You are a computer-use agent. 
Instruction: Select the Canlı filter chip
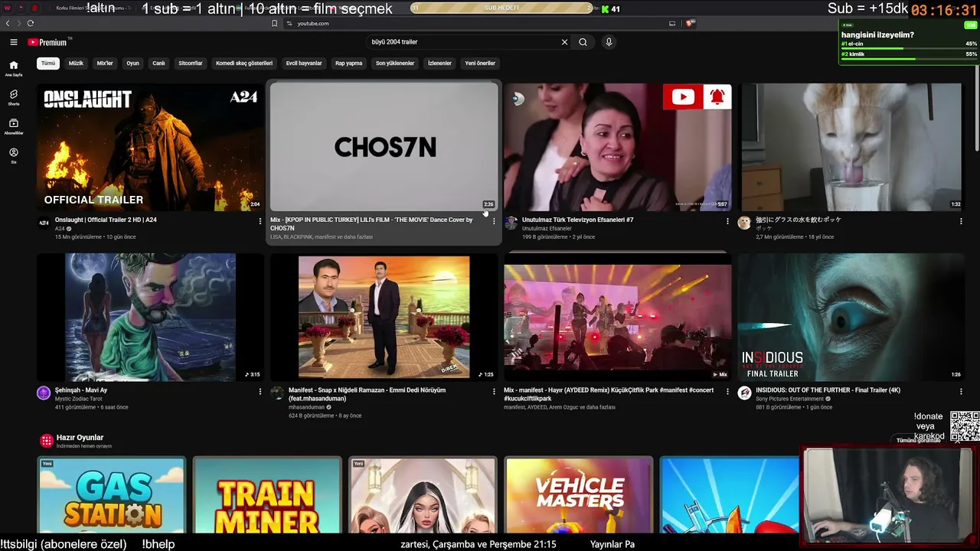tap(158, 64)
